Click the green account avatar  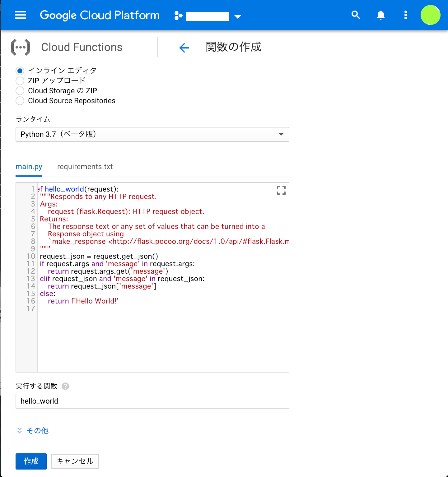431,15
